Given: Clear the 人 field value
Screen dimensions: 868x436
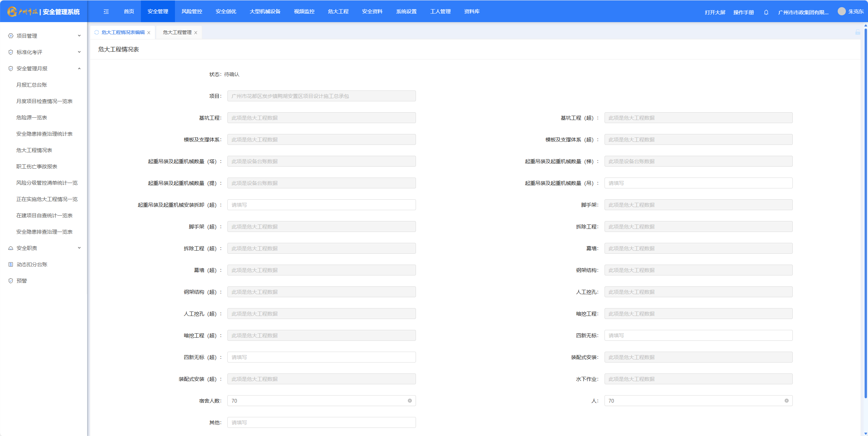Looking at the screenshot, I should (x=786, y=401).
